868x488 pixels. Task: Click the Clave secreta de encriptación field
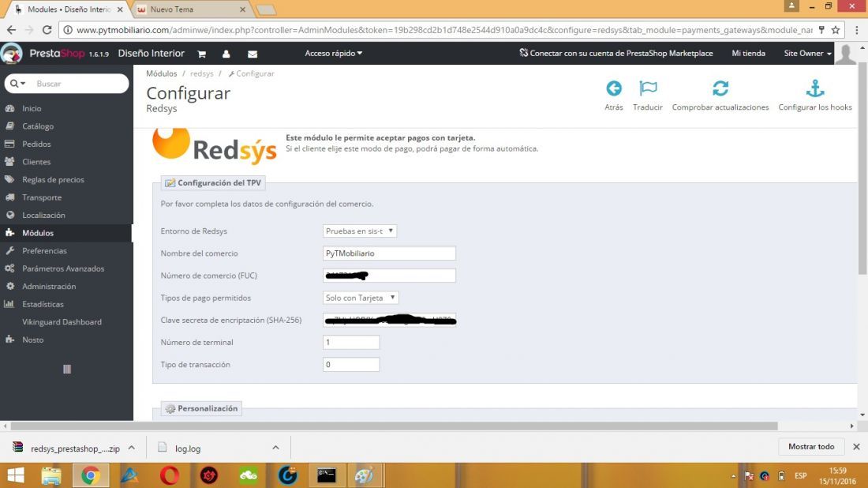389,320
